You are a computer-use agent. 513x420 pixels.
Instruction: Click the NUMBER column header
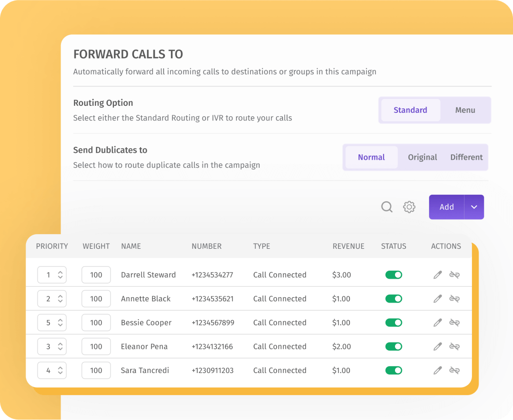click(206, 246)
